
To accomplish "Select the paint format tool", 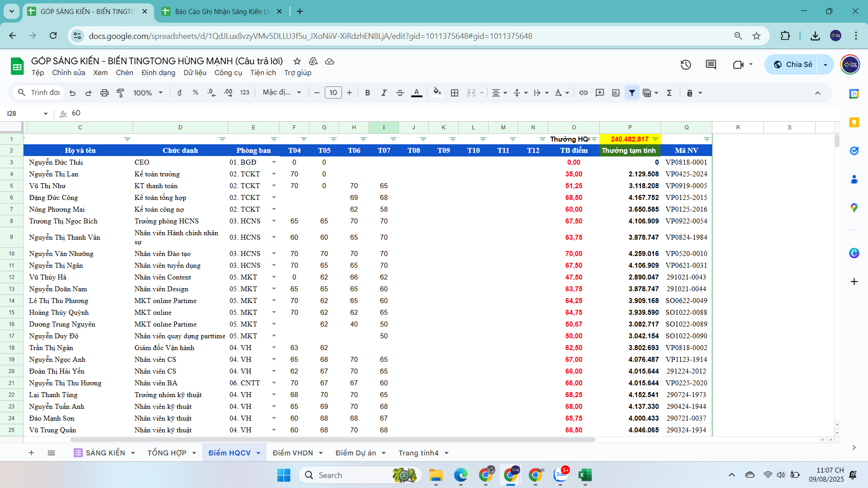I will click(x=120, y=93).
